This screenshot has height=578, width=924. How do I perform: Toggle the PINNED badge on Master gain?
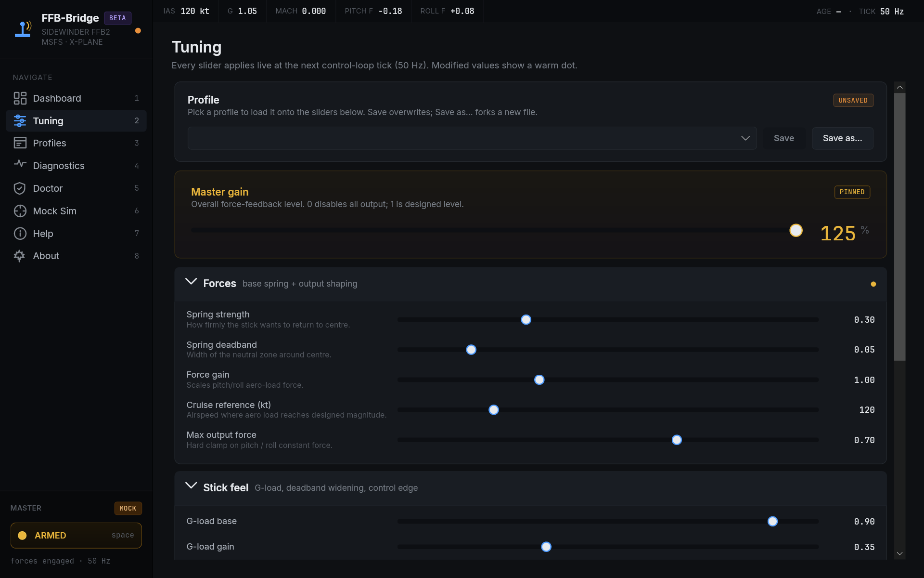(x=852, y=192)
